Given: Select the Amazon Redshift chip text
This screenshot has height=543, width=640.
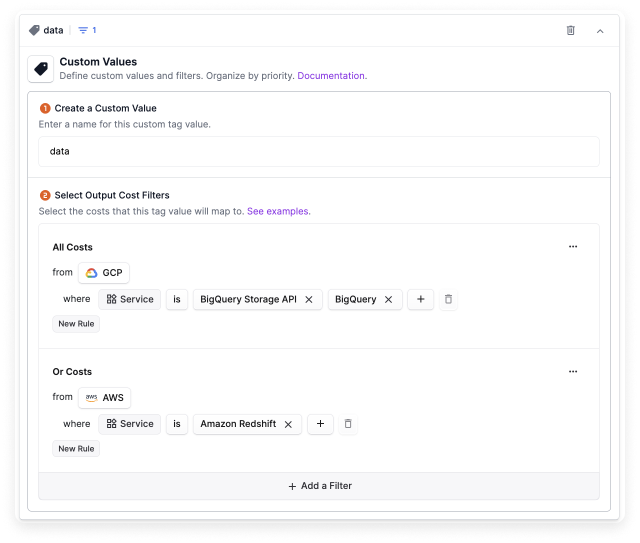Looking at the screenshot, I should 238,424.
